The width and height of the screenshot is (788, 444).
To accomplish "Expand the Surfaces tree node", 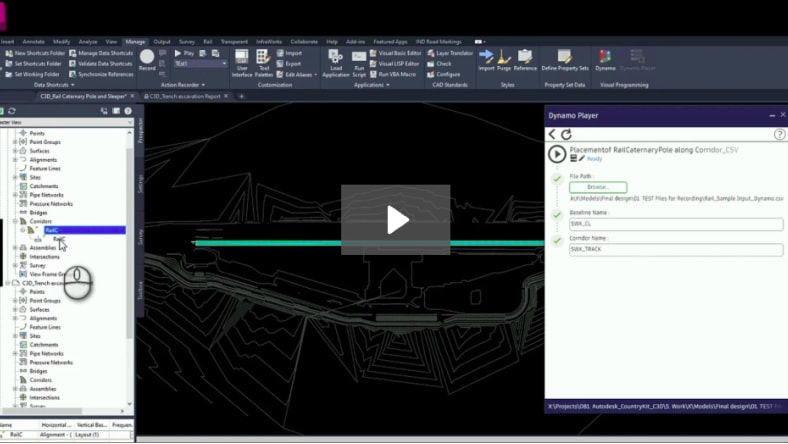I will (x=15, y=150).
